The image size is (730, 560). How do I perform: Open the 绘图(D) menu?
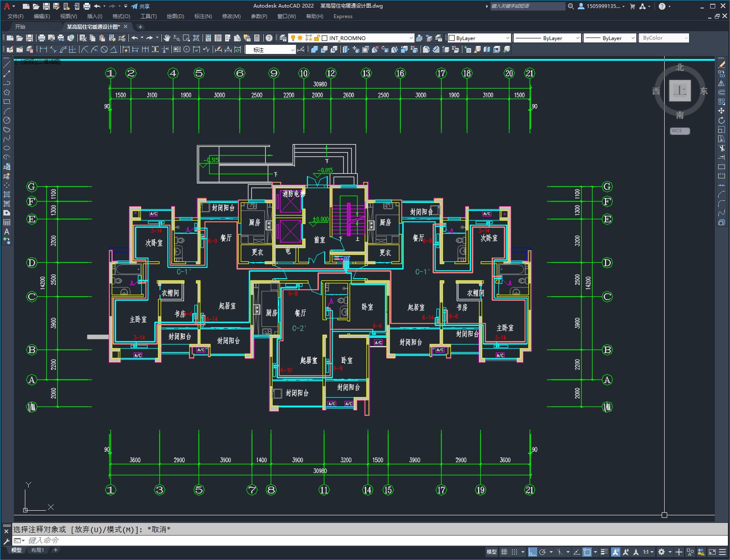click(x=175, y=16)
